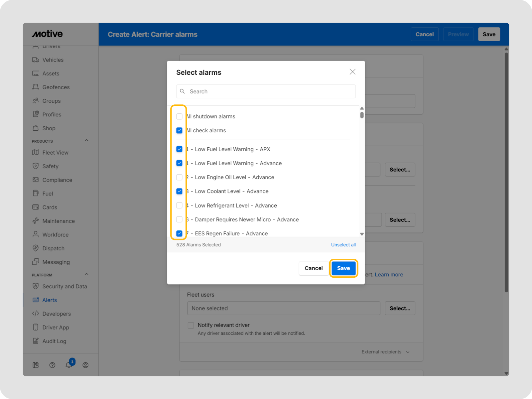
Task: Open the user account profile icon
Action: coord(85,365)
